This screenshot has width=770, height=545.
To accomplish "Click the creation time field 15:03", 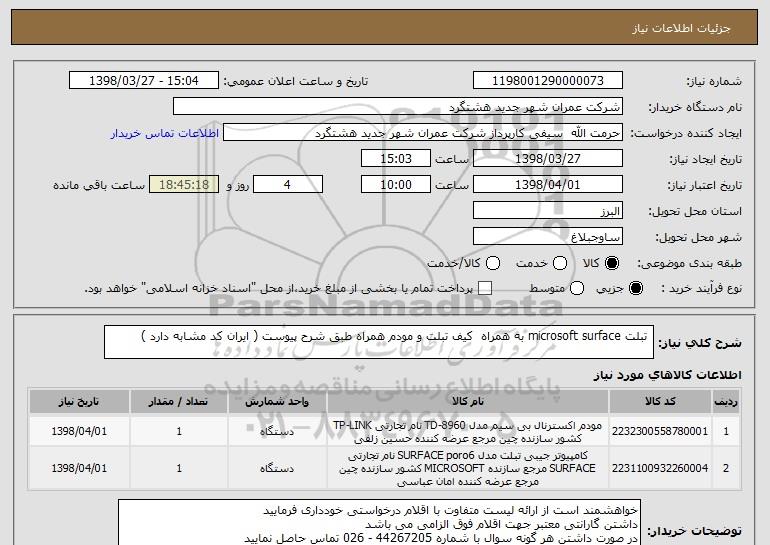I will coord(396,159).
